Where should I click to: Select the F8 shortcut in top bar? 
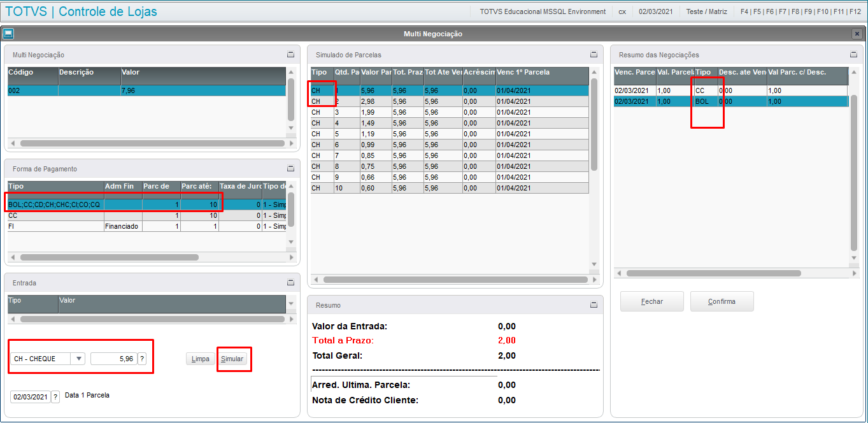pos(795,11)
